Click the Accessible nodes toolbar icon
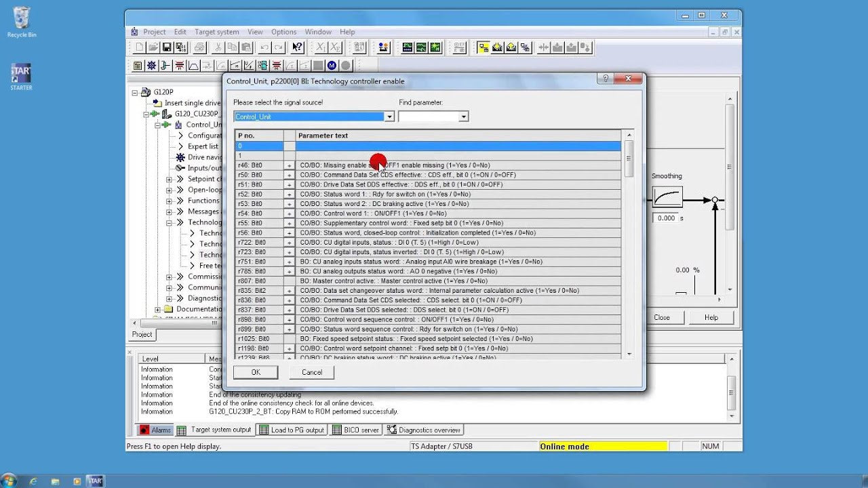 point(383,47)
